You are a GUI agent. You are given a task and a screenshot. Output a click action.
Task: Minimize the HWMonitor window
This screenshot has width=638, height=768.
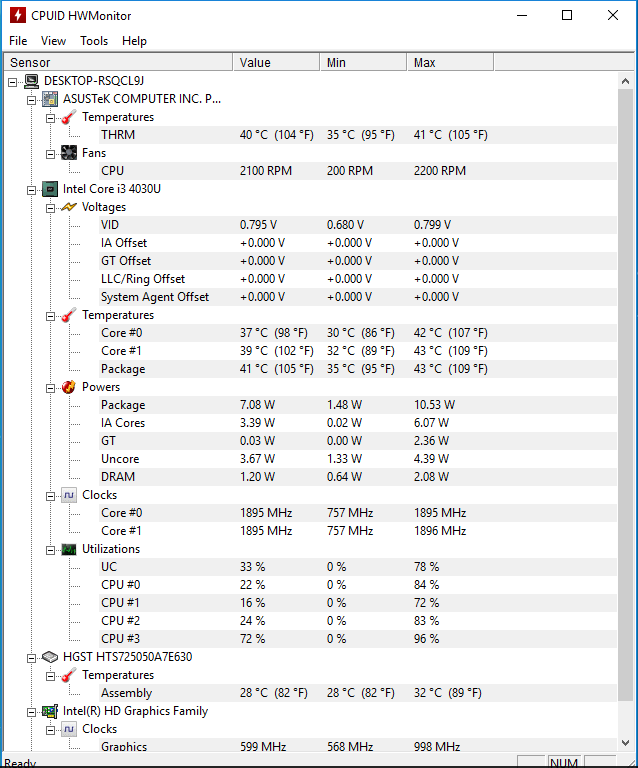(x=522, y=15)
